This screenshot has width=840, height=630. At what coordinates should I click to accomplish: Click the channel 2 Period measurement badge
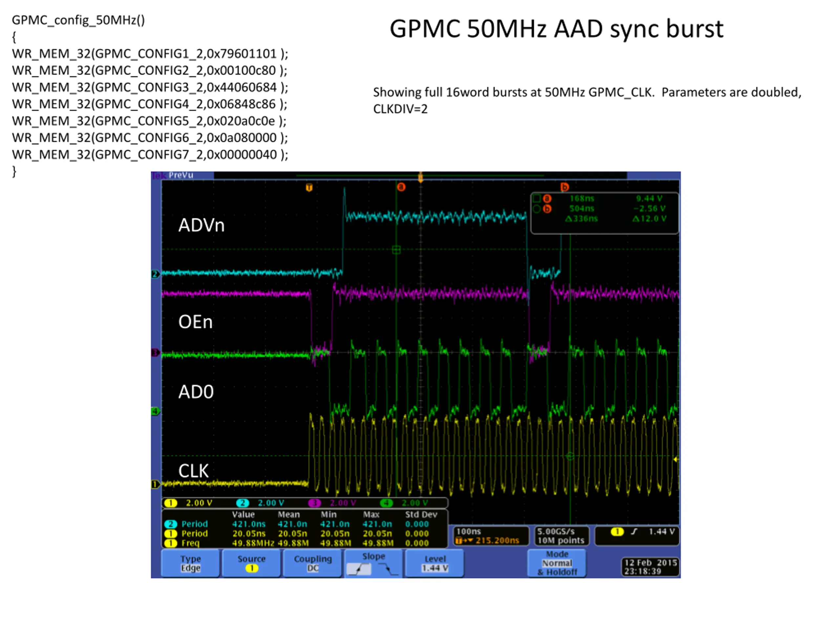click(171, 524)
